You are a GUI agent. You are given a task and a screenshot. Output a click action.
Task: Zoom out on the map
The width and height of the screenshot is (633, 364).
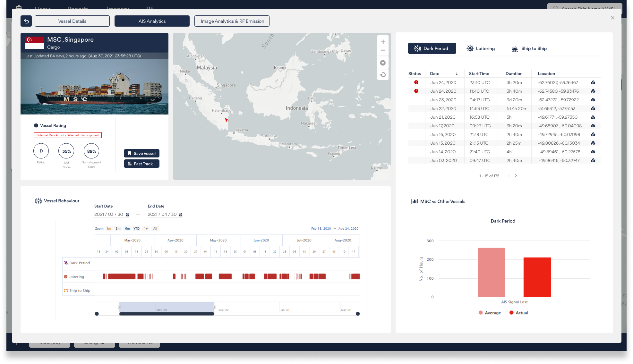tap(383, 50)
